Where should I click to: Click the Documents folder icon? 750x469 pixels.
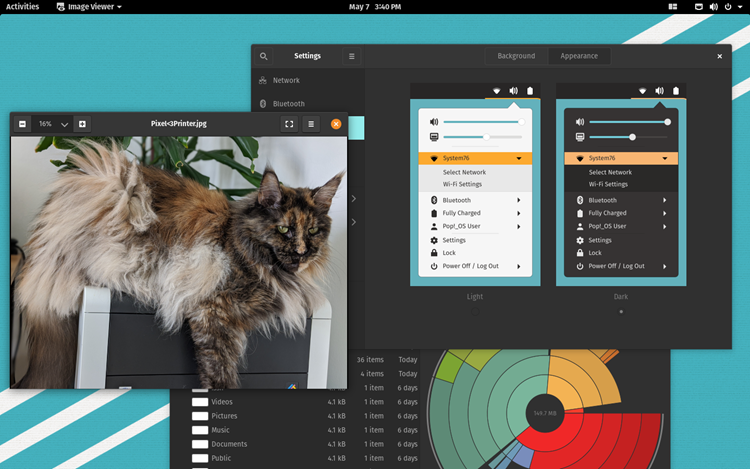click(200, 444)
